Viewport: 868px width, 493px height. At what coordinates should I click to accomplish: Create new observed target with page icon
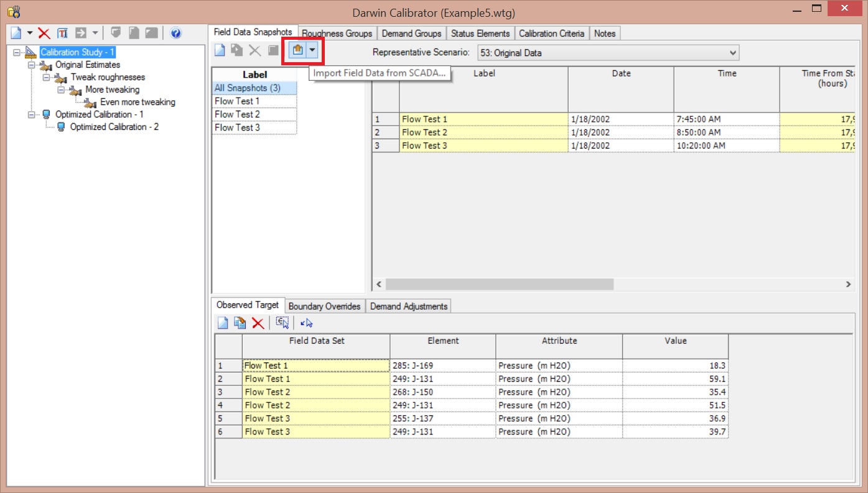(222, 323)
